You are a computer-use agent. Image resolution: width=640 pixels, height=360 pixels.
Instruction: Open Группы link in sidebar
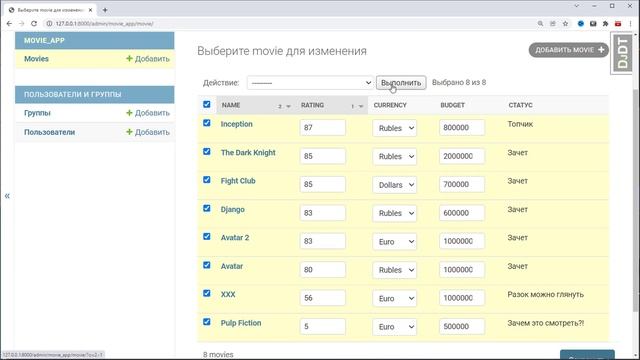point(37,113)
